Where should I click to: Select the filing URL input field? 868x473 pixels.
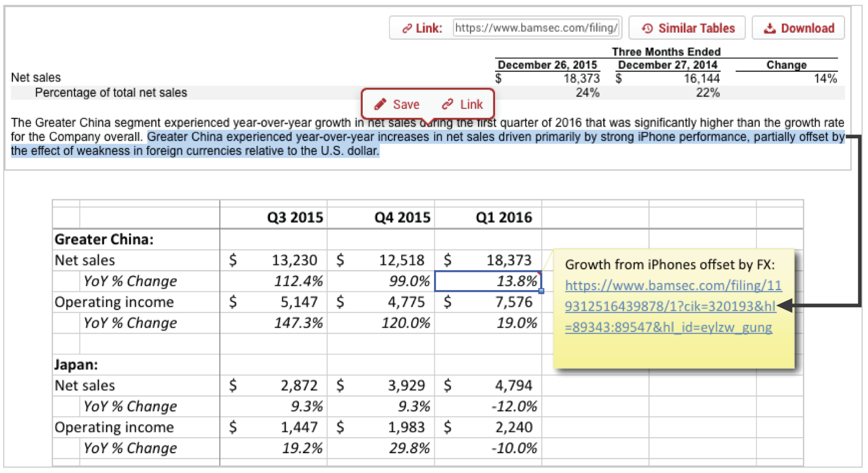(536, 28)
